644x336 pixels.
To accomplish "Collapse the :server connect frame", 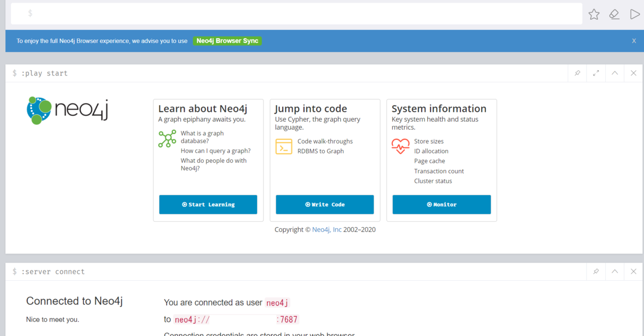I will click(615, 272).
